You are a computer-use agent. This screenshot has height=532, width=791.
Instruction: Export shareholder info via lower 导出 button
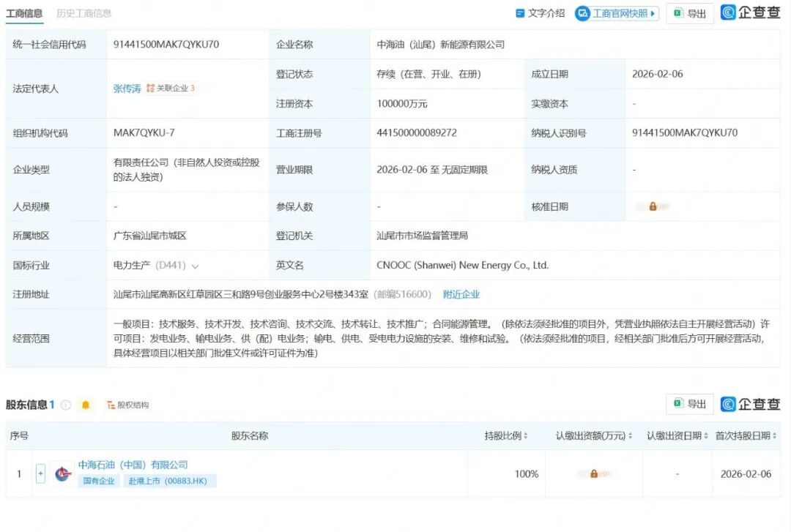coord(690,404)
